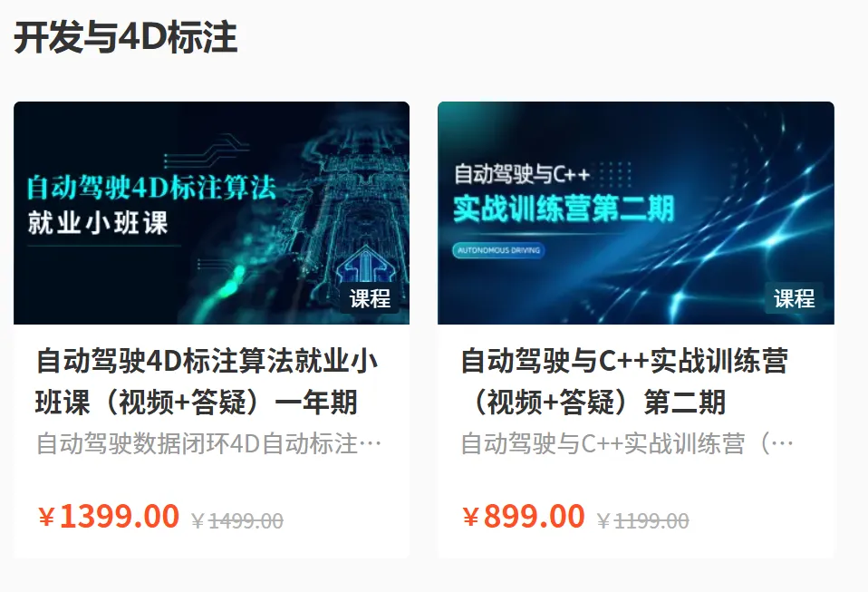
Task: Open the 实战训练营第二期 course banner image
Action: (635, 213)
